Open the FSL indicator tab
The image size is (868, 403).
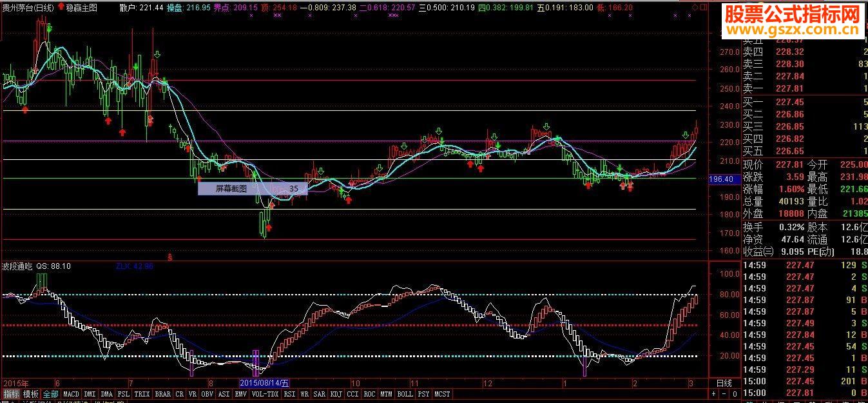pyautogui.click(x=124, y=393)
